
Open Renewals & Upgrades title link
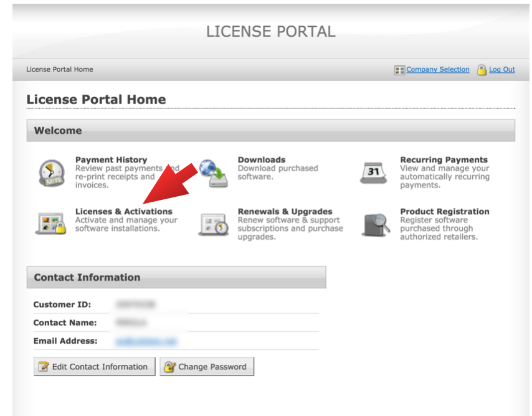coord(285,212)
